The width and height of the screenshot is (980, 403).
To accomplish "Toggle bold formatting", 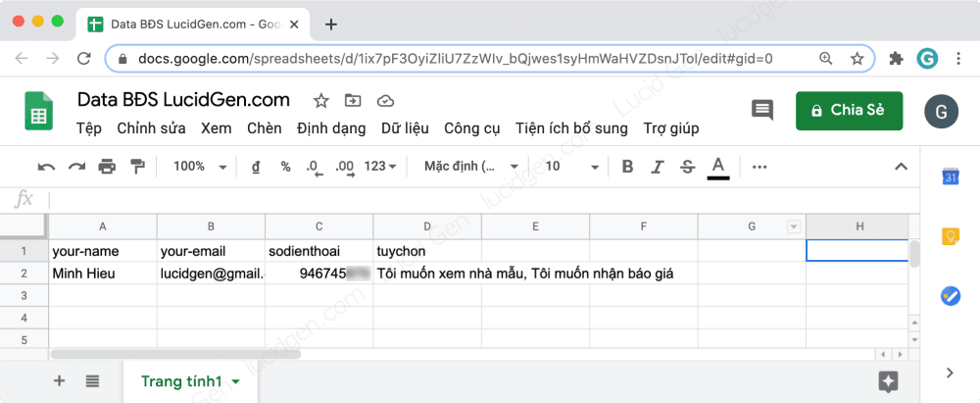I will coord(628,167).
